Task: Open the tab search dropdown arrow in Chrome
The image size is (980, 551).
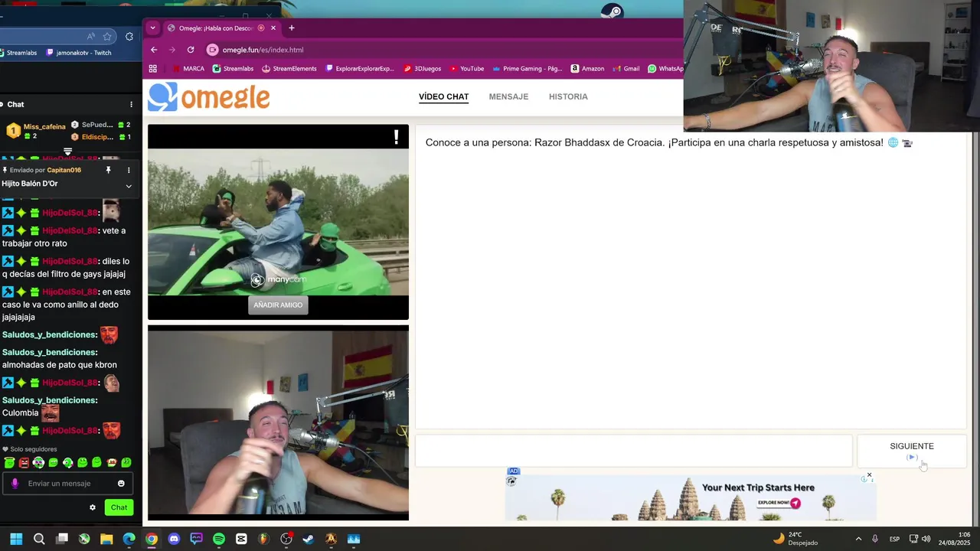Action: 152,28
